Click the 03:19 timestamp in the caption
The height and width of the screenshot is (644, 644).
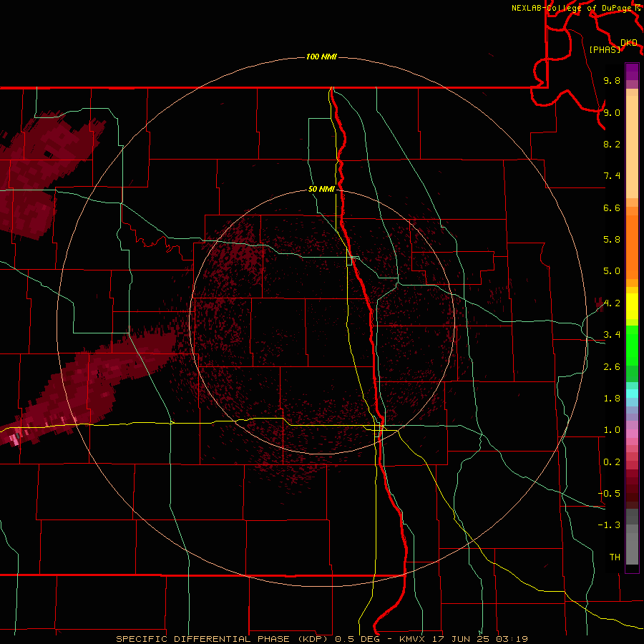click(x=512, y=639)
